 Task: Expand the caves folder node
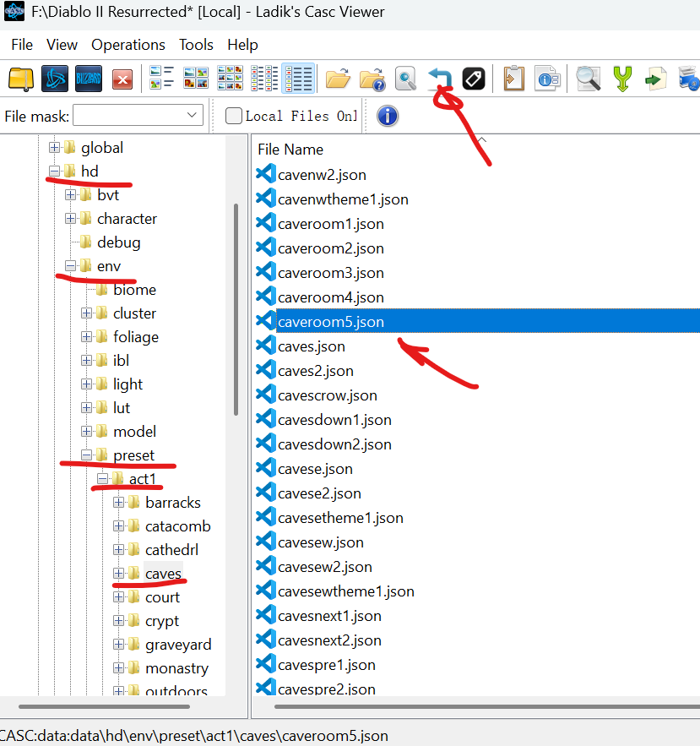coord(118,574)
